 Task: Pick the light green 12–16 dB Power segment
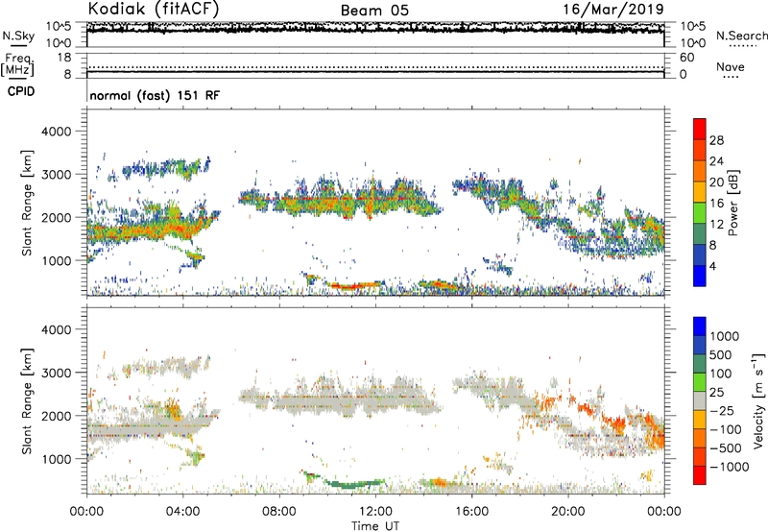(700, 213)
